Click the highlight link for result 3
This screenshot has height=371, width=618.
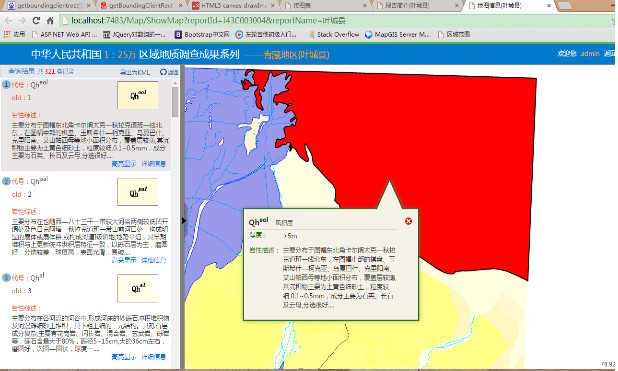coord(123,357)
